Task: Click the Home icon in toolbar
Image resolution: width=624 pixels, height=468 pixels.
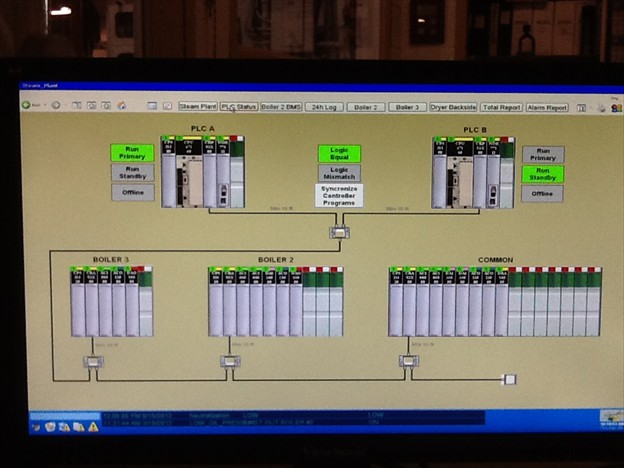Action: pyautogui.click(x=122, y=105)
